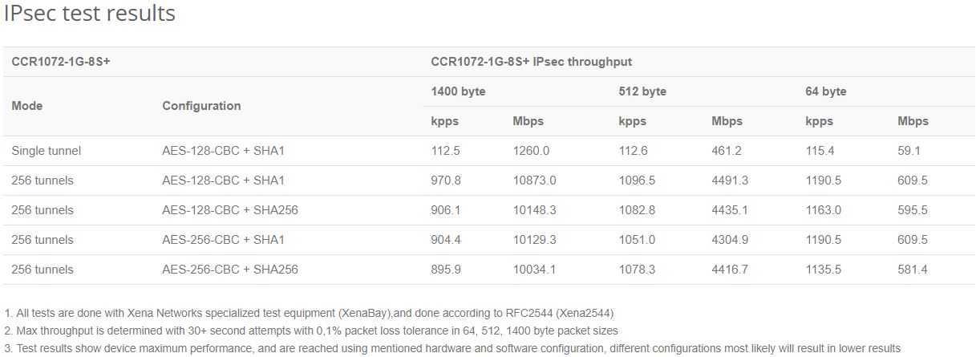Image resolution: width=980 pixels, height=357 pixels.
Task: Click the Single tunnel row label
Action: coord(47,151)
